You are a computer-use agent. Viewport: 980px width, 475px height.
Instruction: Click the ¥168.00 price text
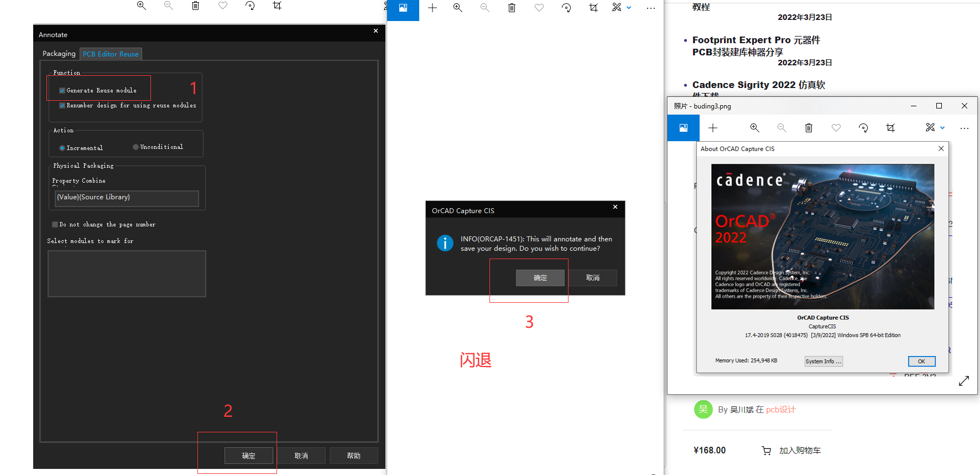(x=710, y=451)
